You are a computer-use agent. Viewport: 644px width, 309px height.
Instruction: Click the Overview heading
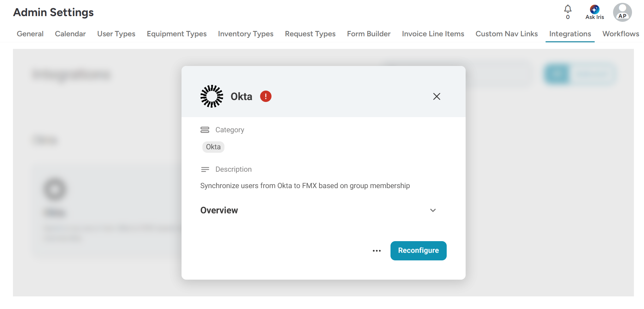219,211
